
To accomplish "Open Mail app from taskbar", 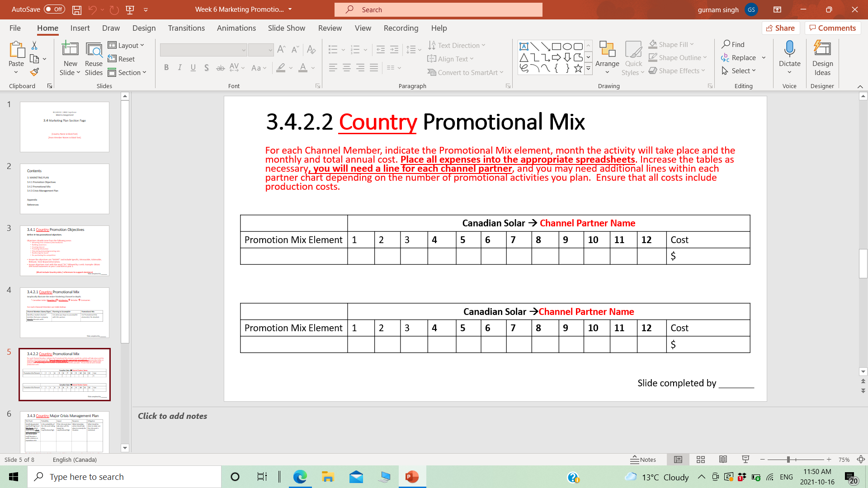I will [x=356, y=477].
